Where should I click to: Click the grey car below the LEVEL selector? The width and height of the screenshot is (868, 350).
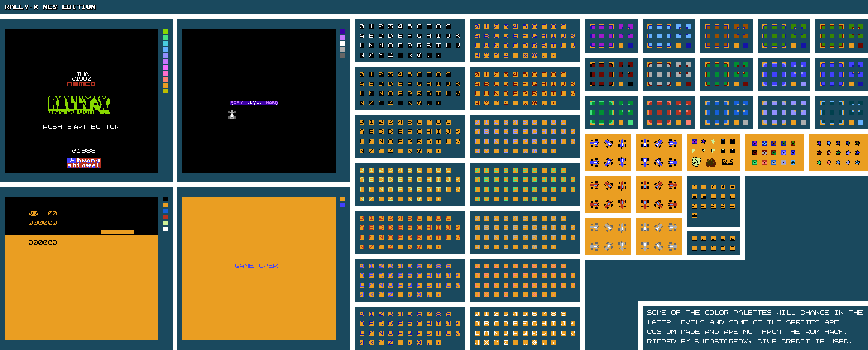tap(232, 114)
